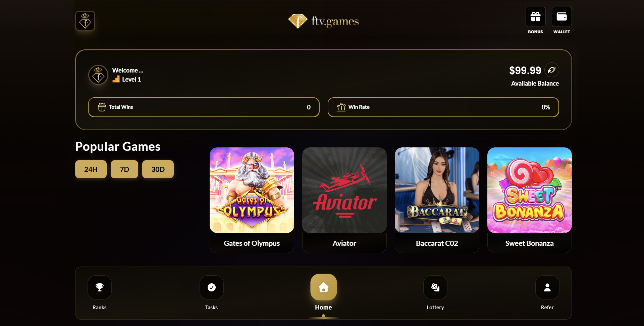This screenshot has height=326, width=644.
Task: Open Baccarat C02 game image
Action: pyautogui.click(x=437, y=190)
